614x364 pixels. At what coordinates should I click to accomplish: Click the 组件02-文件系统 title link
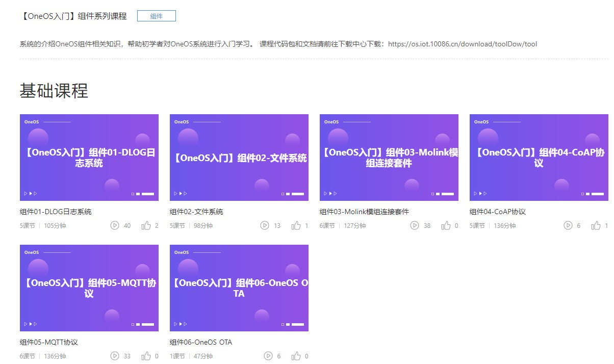[196, 212]
